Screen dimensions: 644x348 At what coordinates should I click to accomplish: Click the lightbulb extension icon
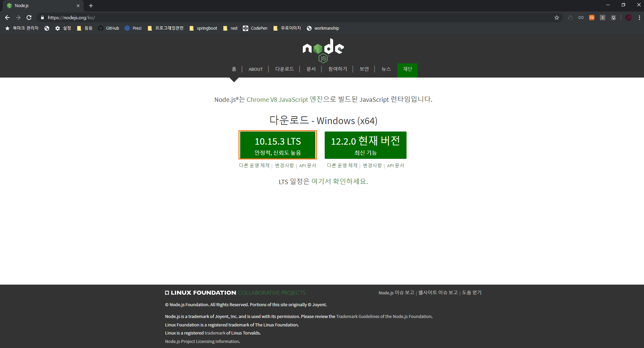coord(614,18)
